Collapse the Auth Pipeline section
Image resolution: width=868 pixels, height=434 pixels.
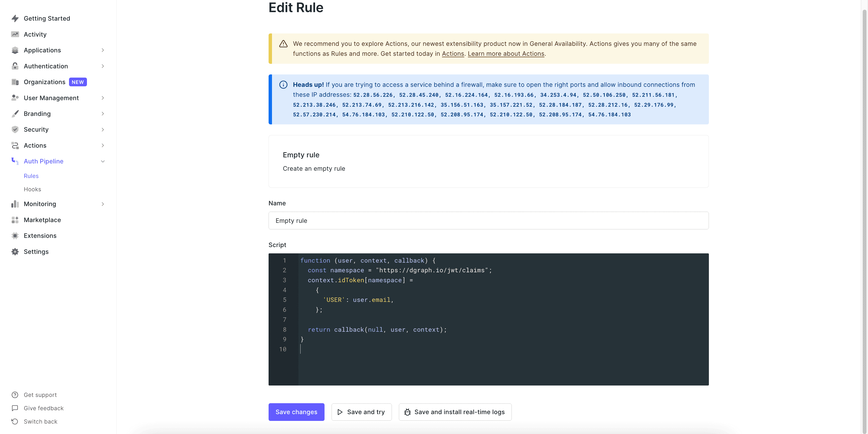coord(103,161)
